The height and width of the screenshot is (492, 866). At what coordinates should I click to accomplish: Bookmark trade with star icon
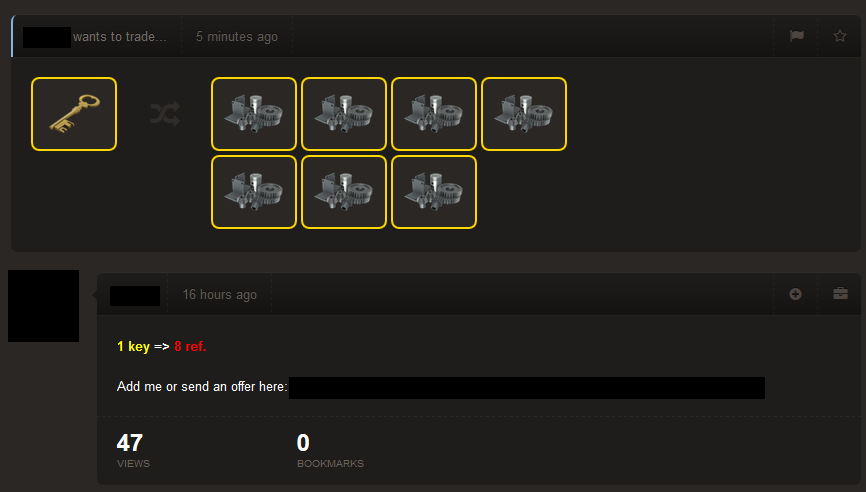point(839,36)
